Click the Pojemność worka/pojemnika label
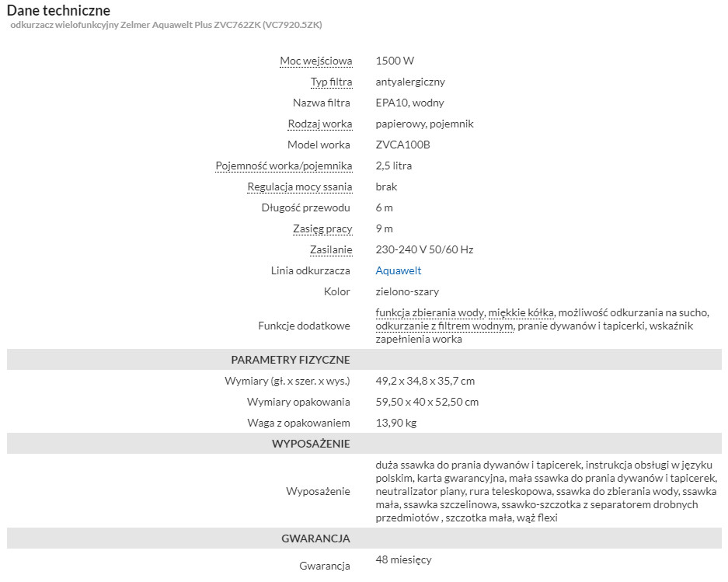The image size is (728, 582). [x=284, y=166]
